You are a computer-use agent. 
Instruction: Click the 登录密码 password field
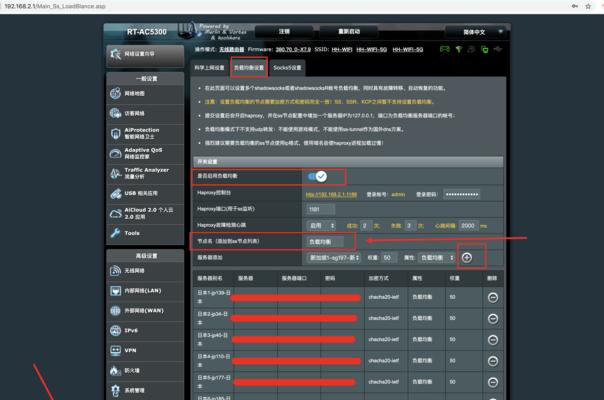[462, 195]
